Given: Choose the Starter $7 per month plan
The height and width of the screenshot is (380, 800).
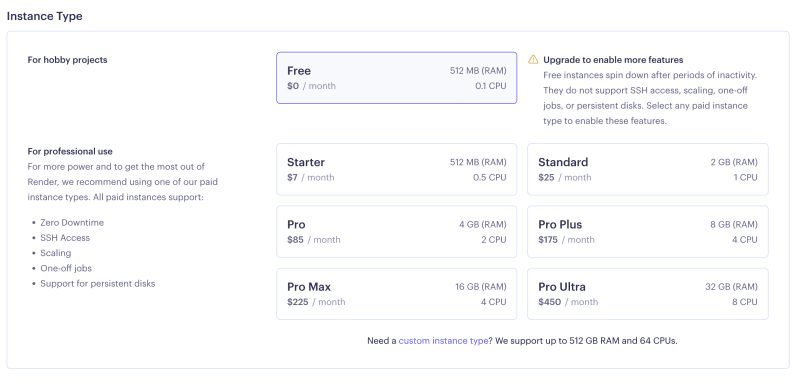Looking at the screenshot, I should point(396,169).
